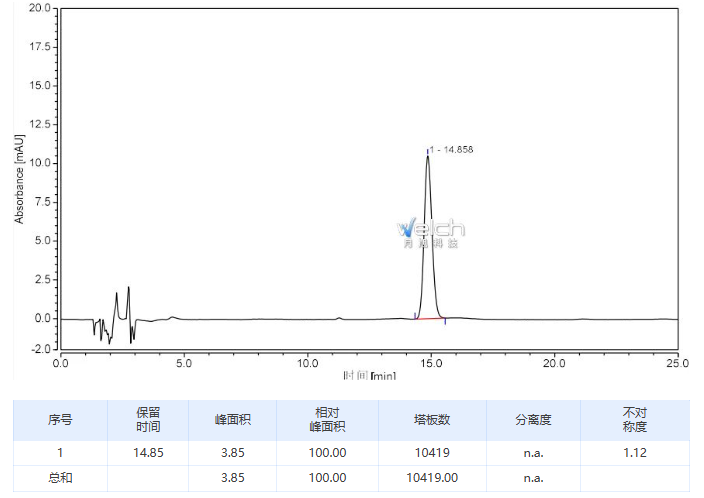Click the 相对峰面积 column header
This screenshot has width=704, height=498.
[x=327, y=420]
